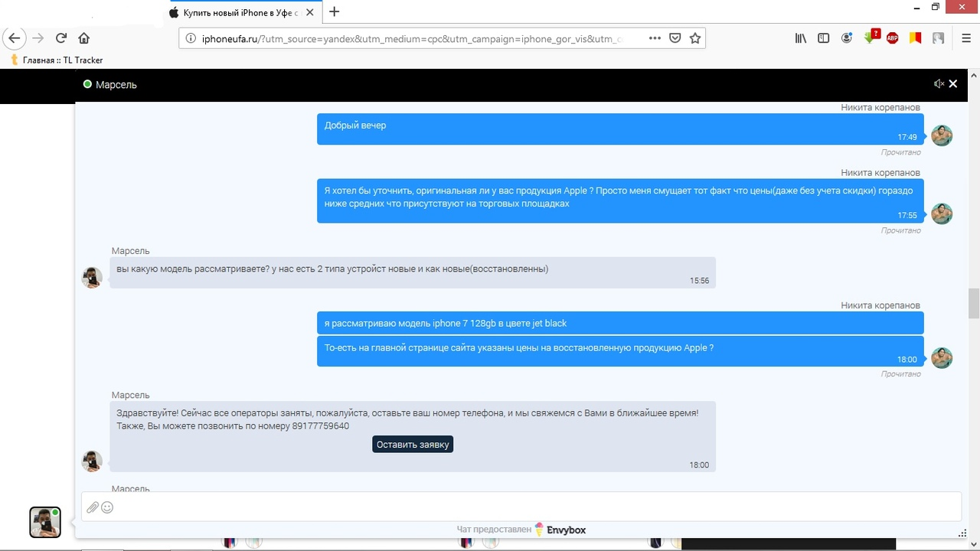Click the browser forward arrow
The height and width of the screenshot is (551, 980).
pyautogui.click(x=38, y=38)
